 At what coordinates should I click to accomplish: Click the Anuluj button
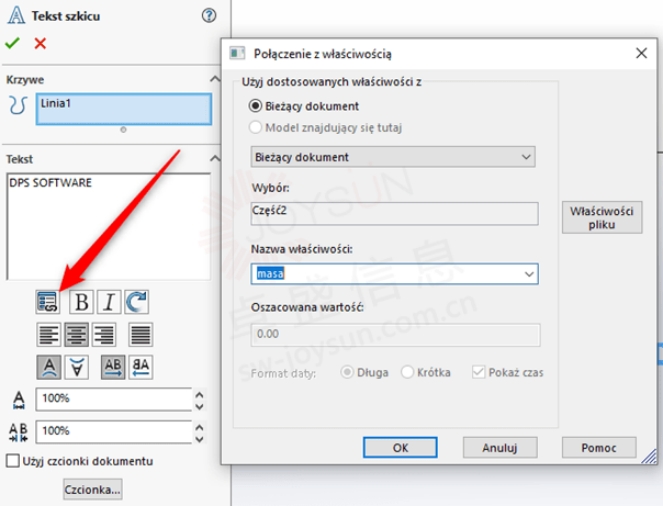[500, 447]
